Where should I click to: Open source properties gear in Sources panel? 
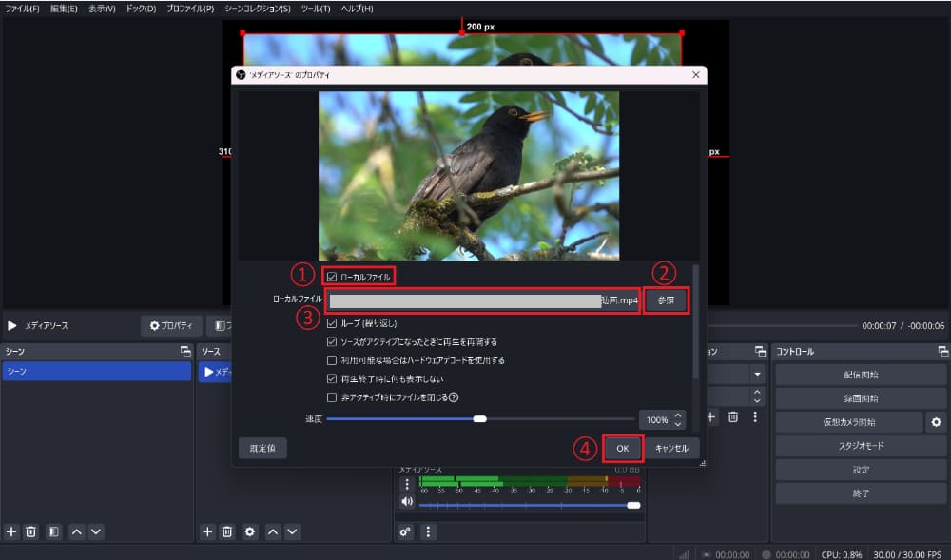point(250,531)
